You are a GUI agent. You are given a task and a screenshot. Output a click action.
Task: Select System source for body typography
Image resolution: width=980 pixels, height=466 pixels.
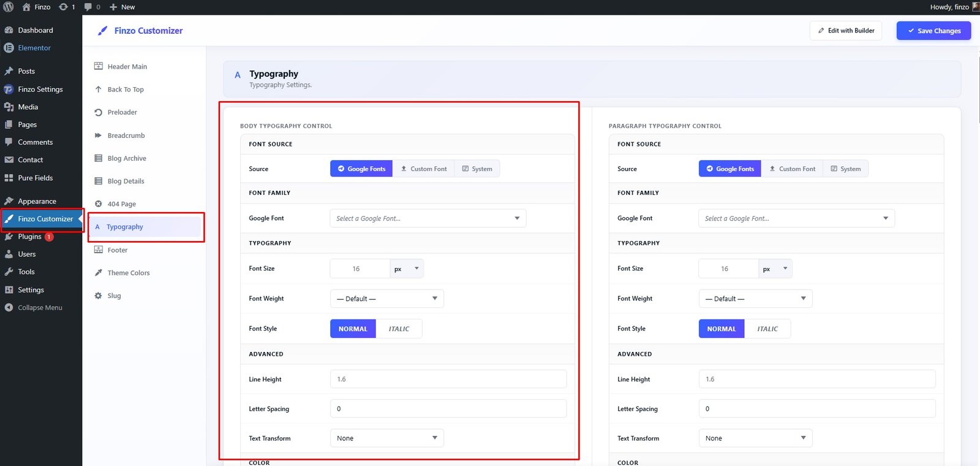(x=477, y=169)
